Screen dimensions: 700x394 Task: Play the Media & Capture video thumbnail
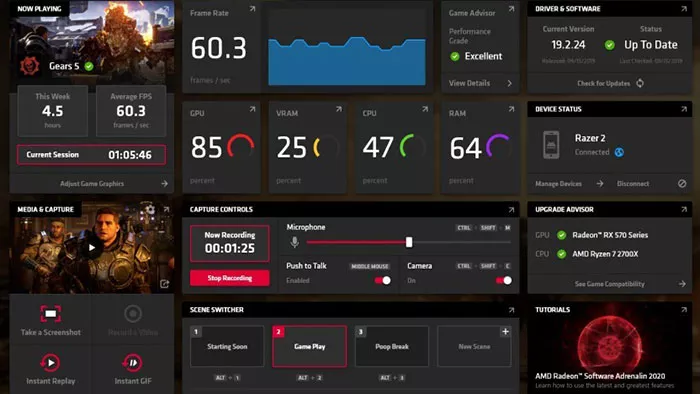92,248
